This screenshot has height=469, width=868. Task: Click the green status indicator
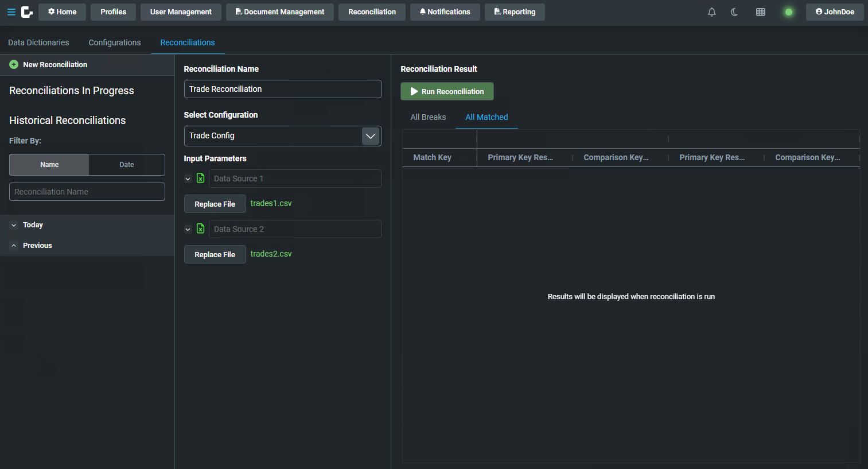point(788,12)
